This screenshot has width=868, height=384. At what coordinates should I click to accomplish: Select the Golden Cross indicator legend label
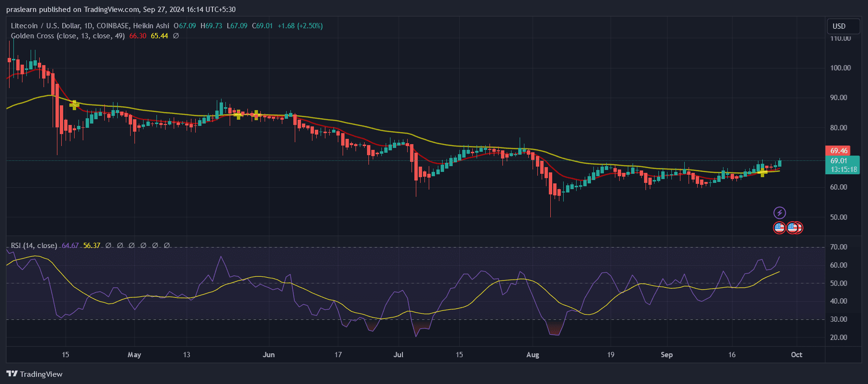67,36
